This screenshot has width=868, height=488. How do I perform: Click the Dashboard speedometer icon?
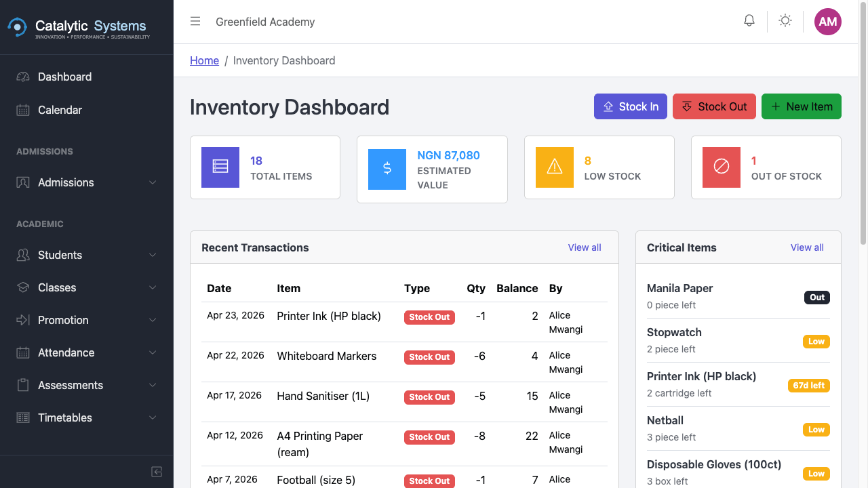click(x=23, y=77)
